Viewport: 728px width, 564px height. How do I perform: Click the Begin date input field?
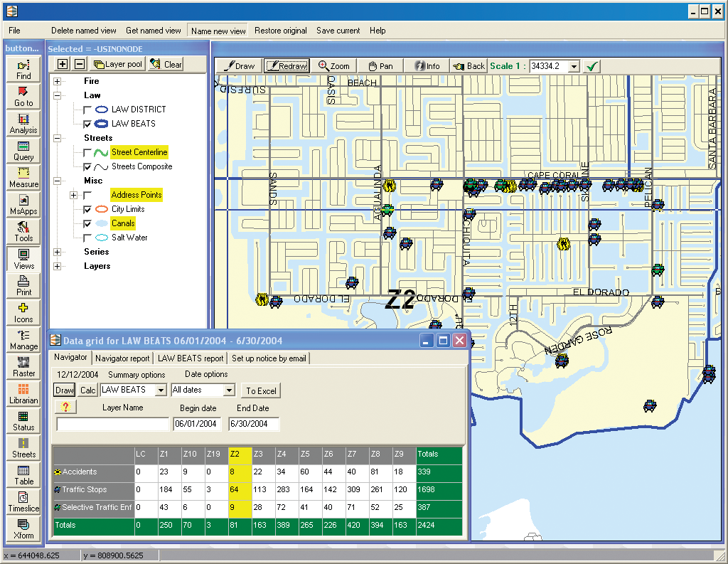coord(196,424)
